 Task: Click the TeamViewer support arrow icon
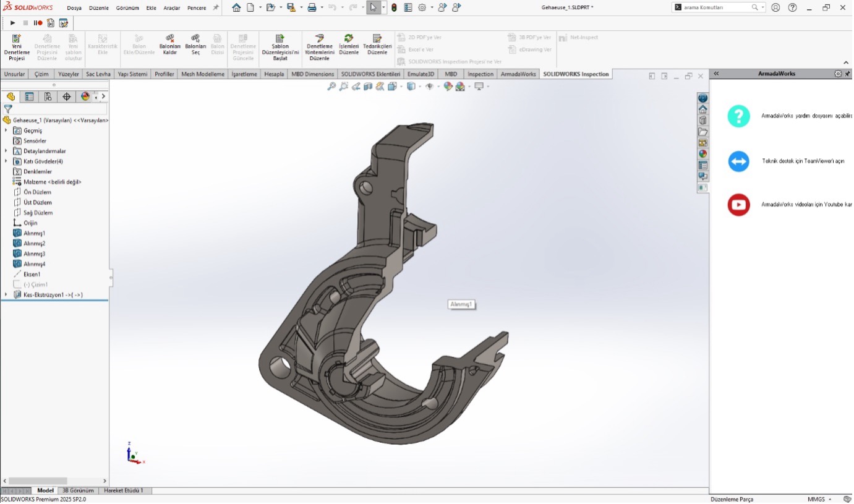click(x=738, y=161)
